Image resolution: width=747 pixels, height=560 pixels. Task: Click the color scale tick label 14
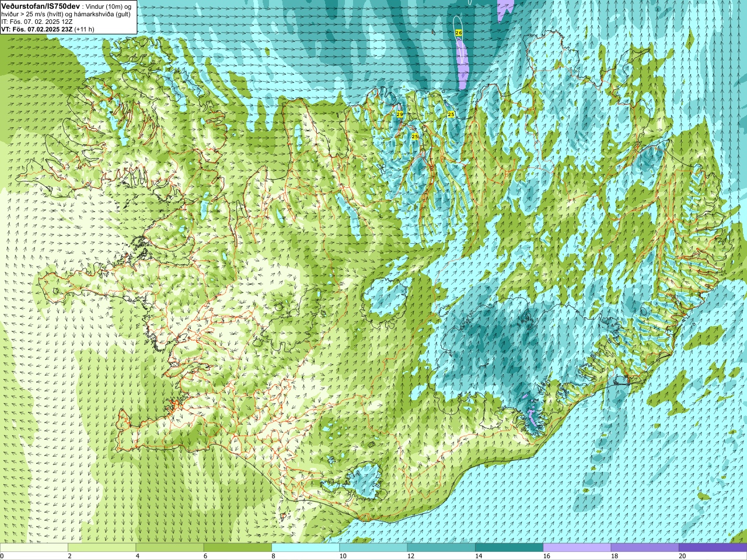(x=479, y=556)
